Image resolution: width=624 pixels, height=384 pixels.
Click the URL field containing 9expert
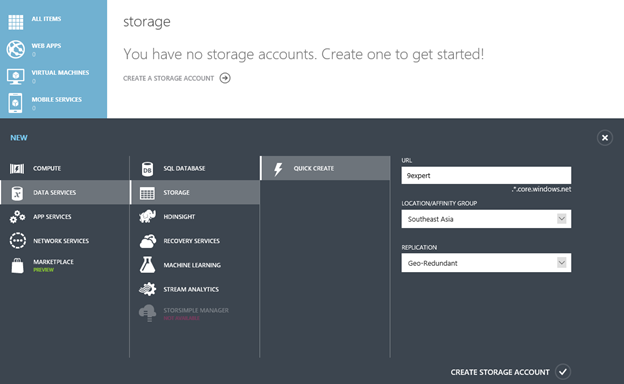click(x=486, y=175)
